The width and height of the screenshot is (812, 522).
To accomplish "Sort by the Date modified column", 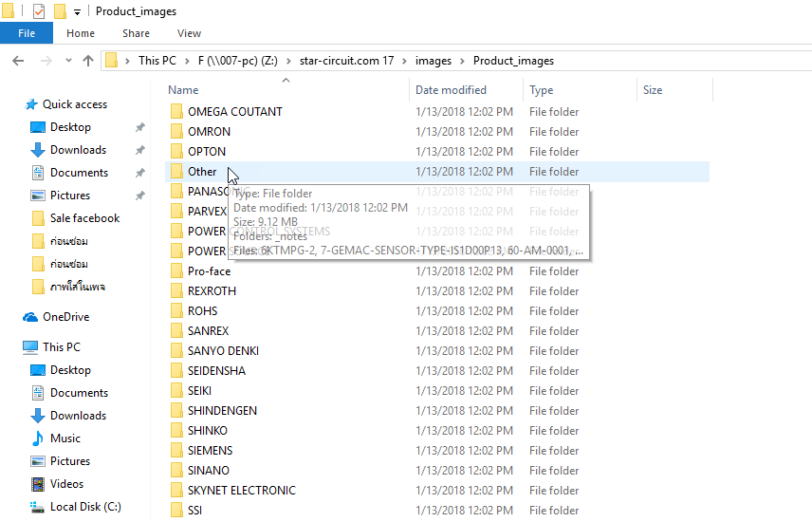I will coord(451,89).
